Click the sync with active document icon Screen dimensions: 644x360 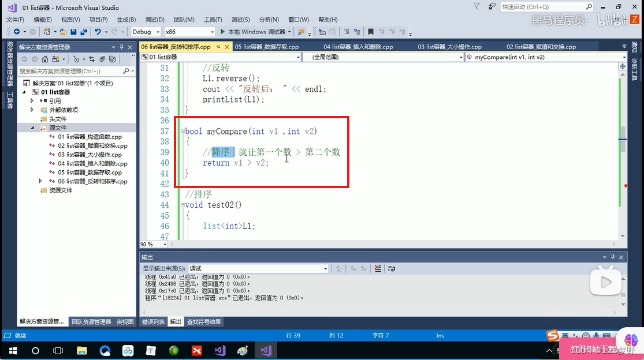[x=92, y=59]
